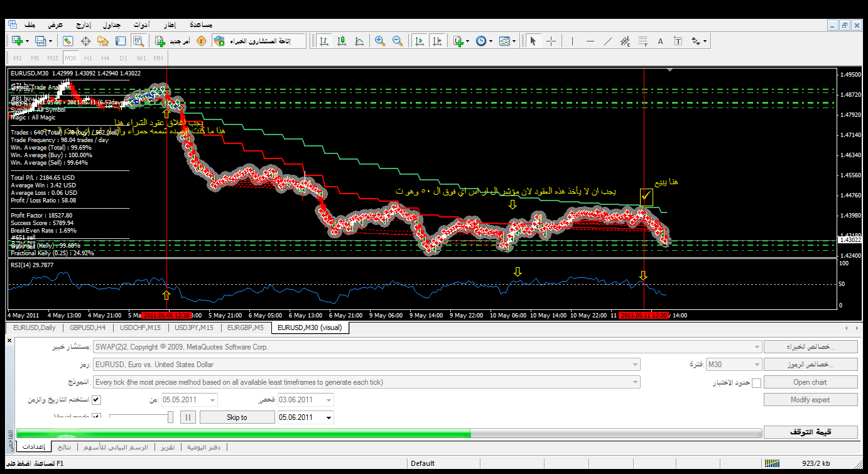Toggle the Visual mode checkbox
The height and width of the screenshot is (474, 868).
[x=96, y=417]
